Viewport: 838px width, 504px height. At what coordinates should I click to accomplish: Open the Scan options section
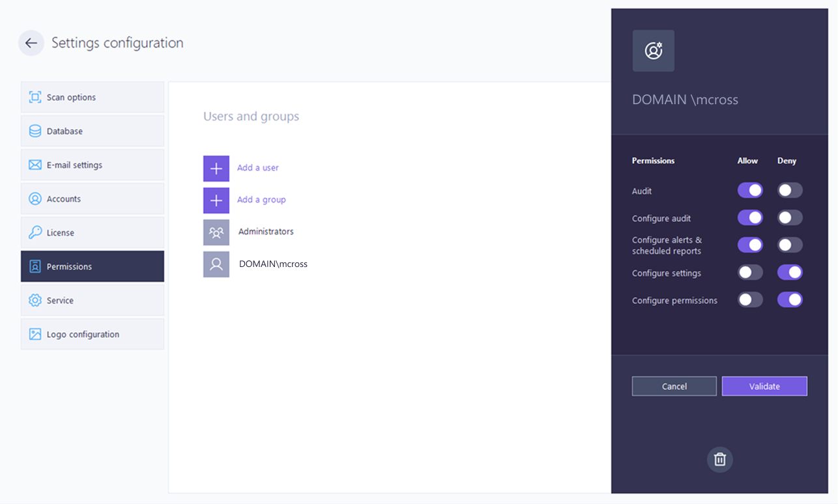[x=93, y=97]
